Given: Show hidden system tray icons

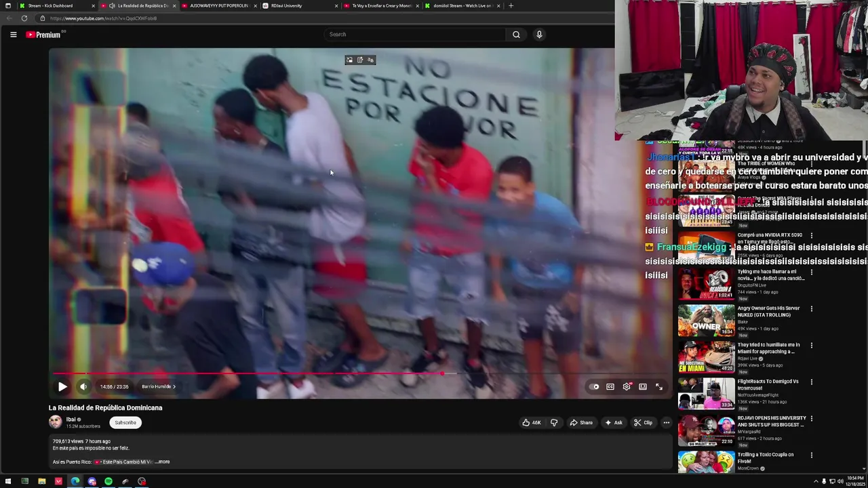Looking at the screenshot, I should [x=816, y=481].
